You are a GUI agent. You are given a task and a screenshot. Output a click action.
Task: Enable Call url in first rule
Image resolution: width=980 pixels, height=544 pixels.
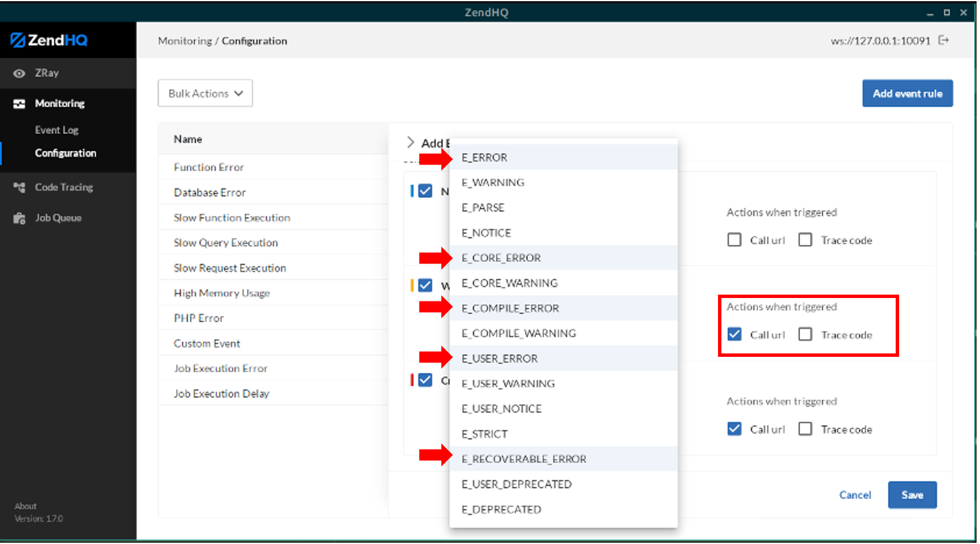734,240
